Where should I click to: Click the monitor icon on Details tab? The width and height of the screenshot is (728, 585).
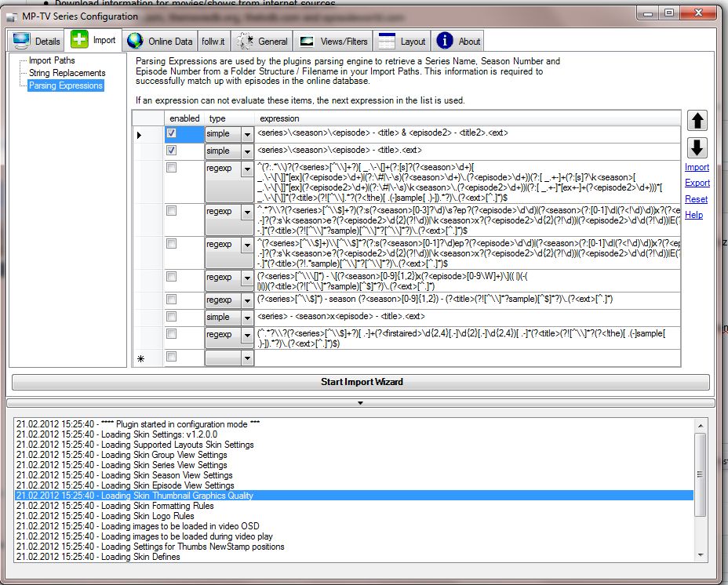tap(21, 41)
